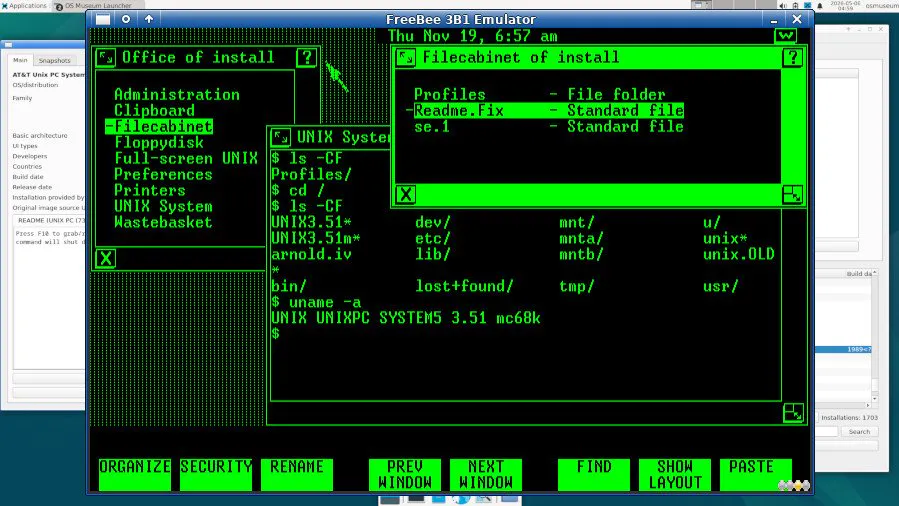Click the NEXT WINDOW function key
899x506 pixels.
tap(486, 474)
